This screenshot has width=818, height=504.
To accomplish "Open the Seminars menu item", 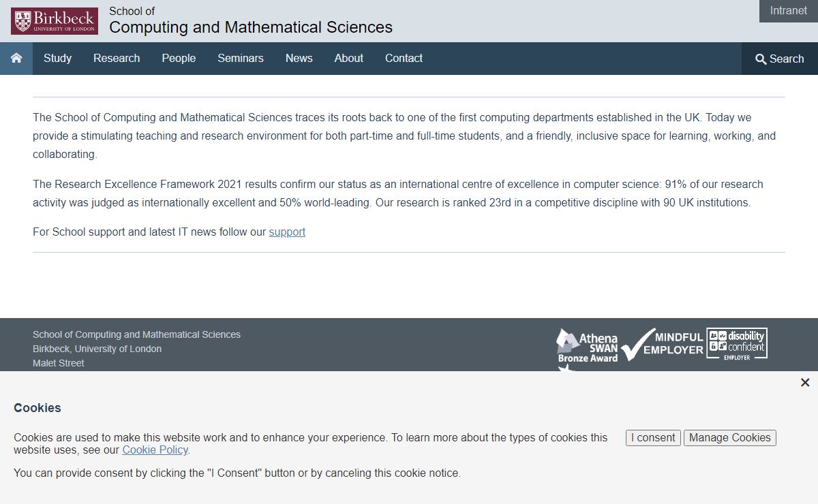I will click(241, 59).
